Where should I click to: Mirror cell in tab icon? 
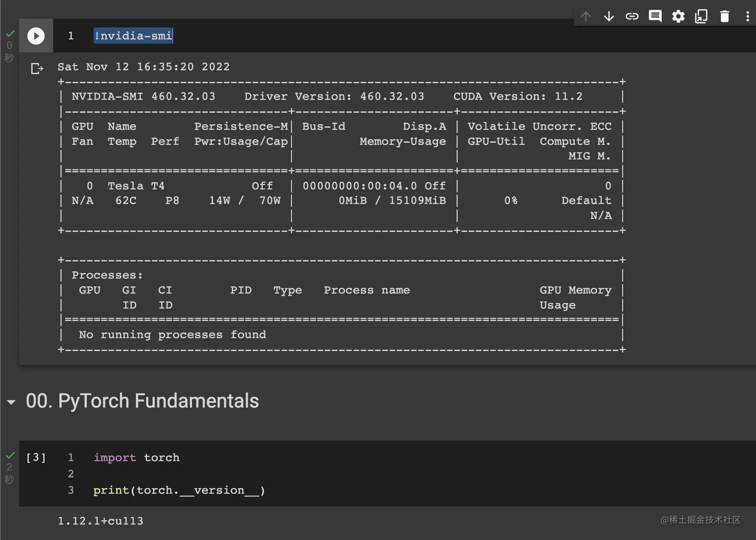point(701,16)
